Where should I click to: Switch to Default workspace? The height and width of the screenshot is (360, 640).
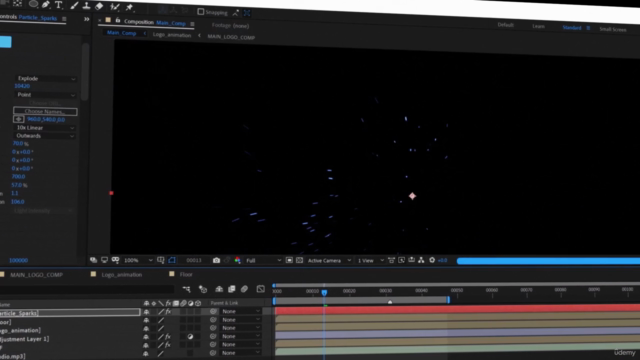(505, 25)
